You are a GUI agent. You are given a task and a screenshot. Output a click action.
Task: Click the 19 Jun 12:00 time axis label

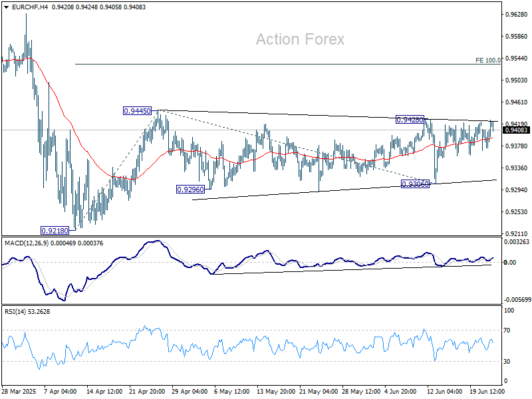pos(487,392)
